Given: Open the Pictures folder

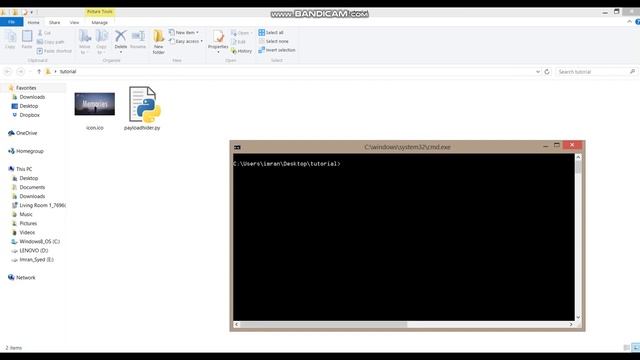Looking at the screenshot, I should pos(28,223).
